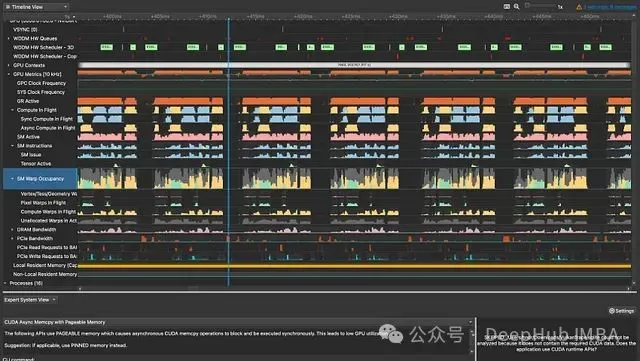Click the keyboard shortcuts icon in top toolbar
640x361 pixels.
coord(507,7)
